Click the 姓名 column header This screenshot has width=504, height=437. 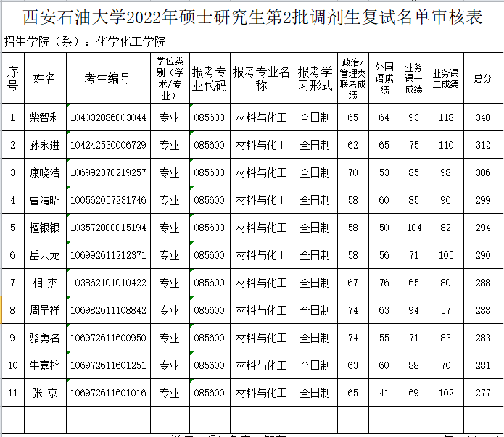tap(44, 78)
